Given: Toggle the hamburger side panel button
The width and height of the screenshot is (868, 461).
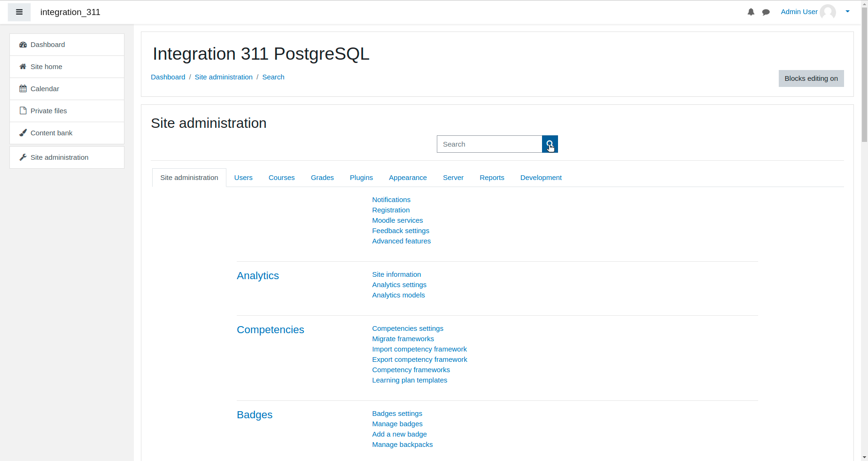Looking at the screenshot, I should click(x=19, y=12).
